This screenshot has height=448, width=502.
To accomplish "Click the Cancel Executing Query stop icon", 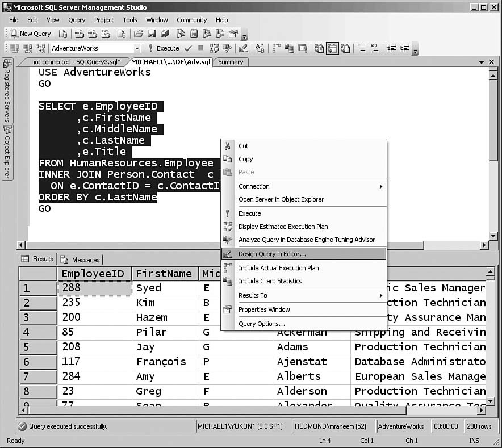I will (x=200, y=48).
